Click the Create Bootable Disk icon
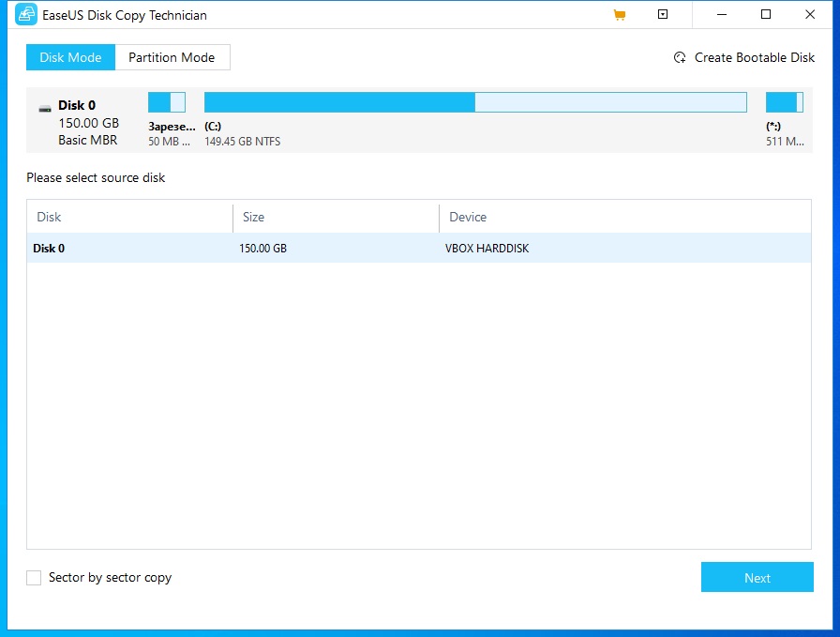Image resolution: width=840 pixels, height=637 pixels. [680, 57]
